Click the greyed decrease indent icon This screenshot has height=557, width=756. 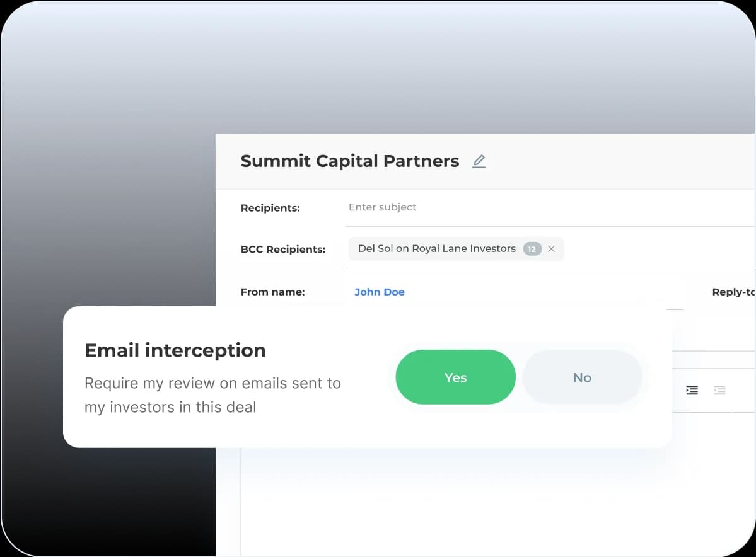click(x=719, y=390)
